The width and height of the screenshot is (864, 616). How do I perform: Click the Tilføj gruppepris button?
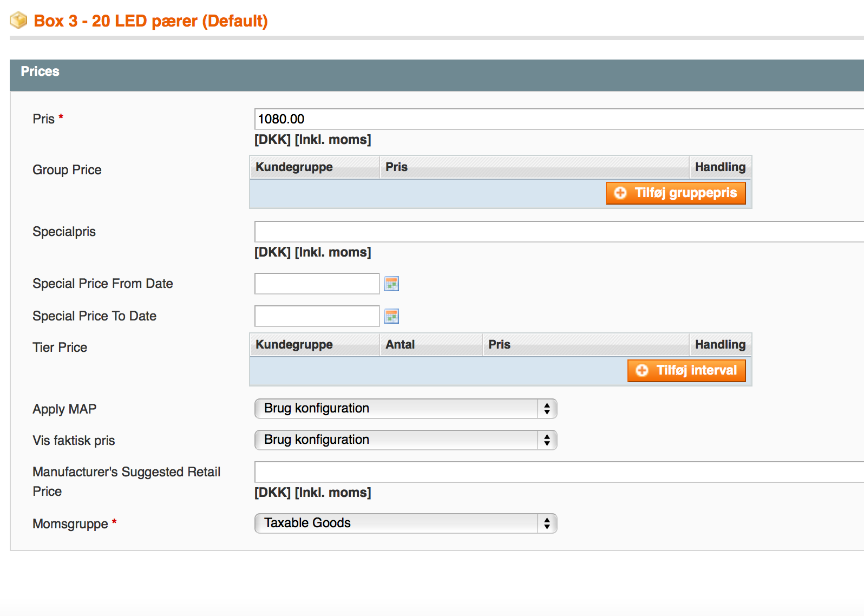(676, 193)
